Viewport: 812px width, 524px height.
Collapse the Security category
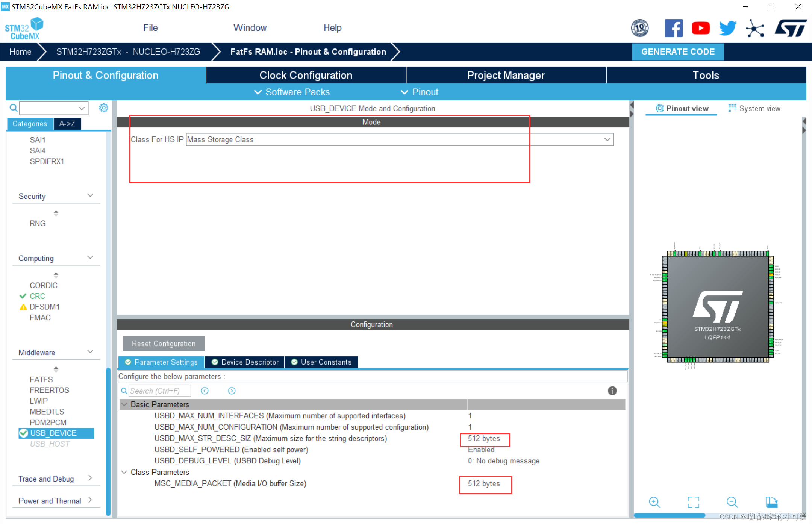tap(90, 195)
